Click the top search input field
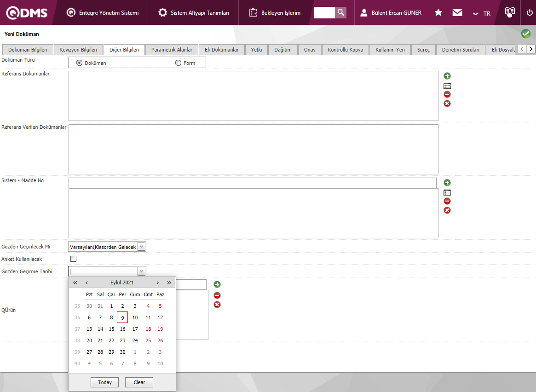This screenshot has height=392, width=536. [324, 12]
